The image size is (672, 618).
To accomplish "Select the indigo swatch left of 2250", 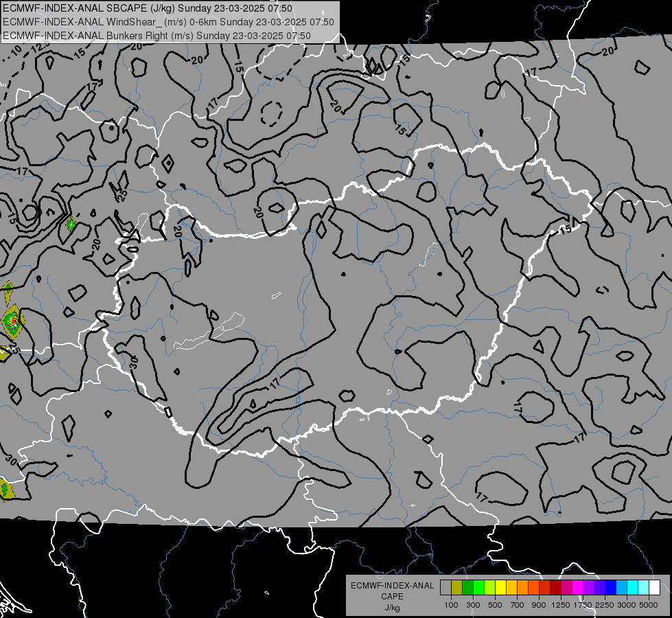I will click(599, 587).
